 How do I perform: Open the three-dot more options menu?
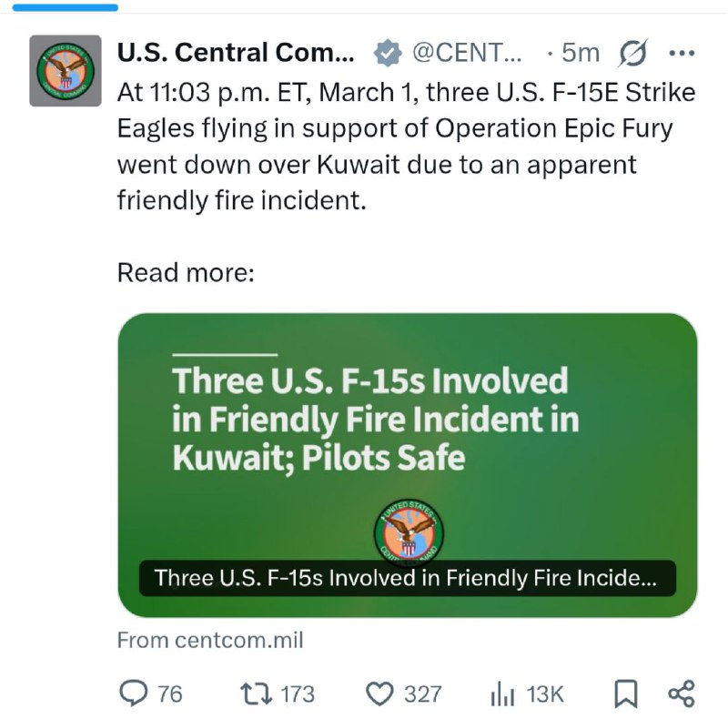click(681, 53)
